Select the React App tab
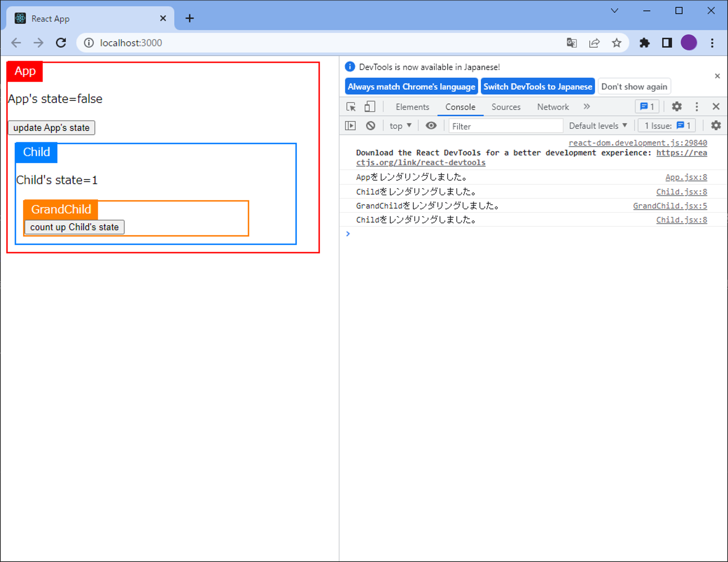The image size is (728, 562). 90,18
